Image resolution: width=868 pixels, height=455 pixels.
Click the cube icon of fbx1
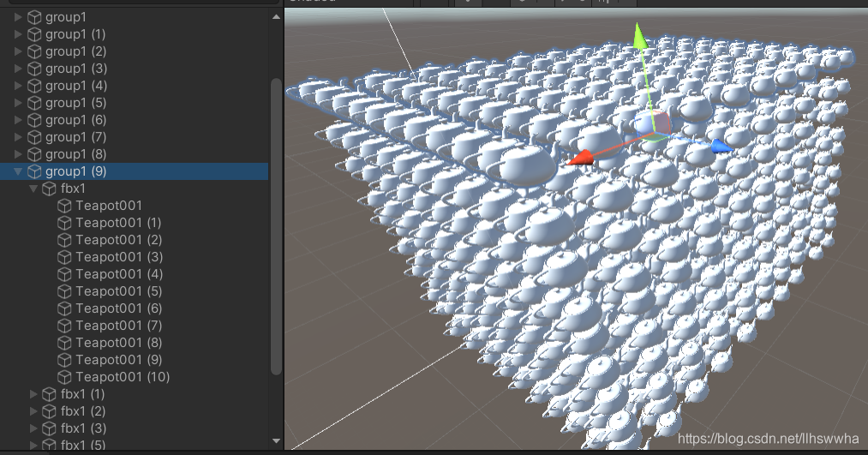[49, 189]
